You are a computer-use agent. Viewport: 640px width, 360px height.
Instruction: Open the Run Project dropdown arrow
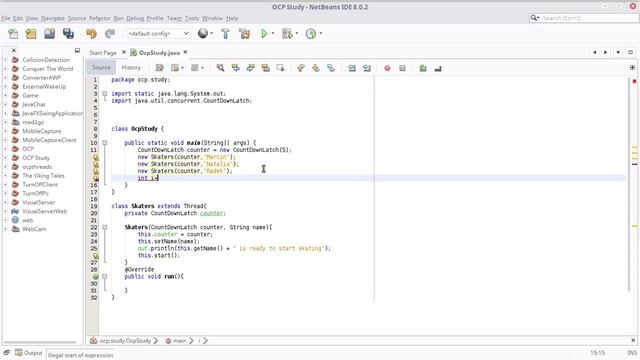point(273,33)
